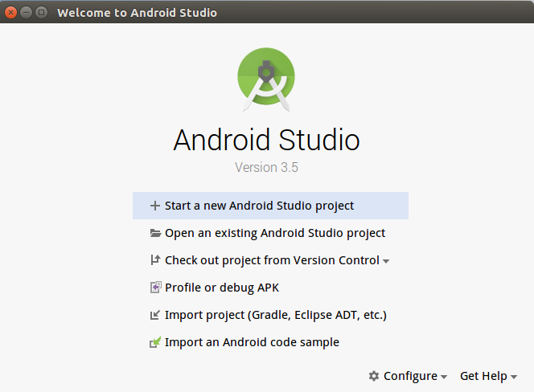
Task: Open the Version Control dropdown arrow
Action: pos(386,261)
